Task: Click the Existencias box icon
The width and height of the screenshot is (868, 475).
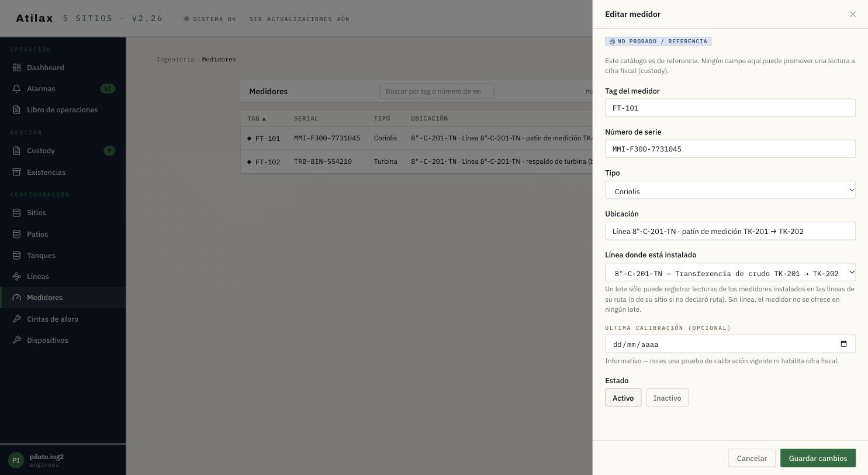Action: pyautogui.click(x=17, y=173)
